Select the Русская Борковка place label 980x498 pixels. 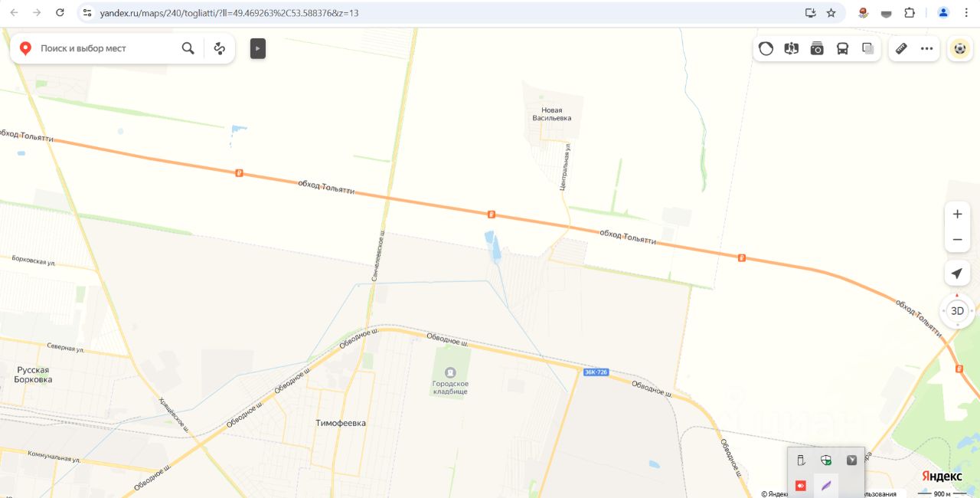(34, 375)
